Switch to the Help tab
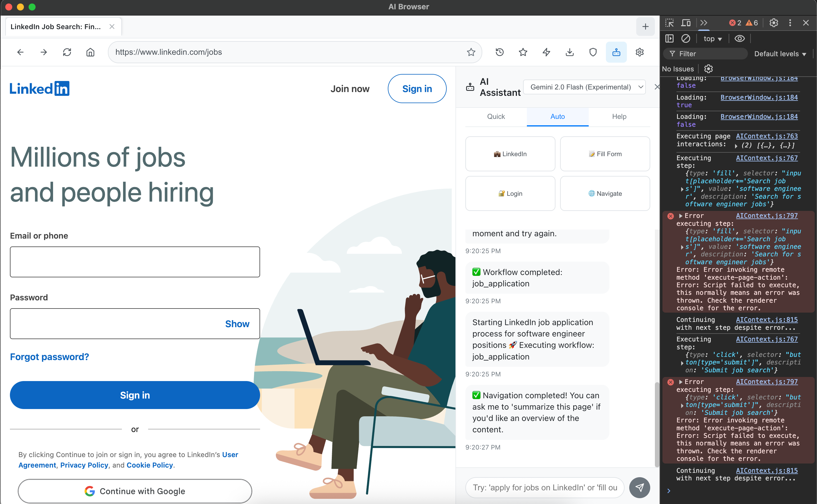The image size is (817, 504). pyautogui.click(x=619, y=116)
